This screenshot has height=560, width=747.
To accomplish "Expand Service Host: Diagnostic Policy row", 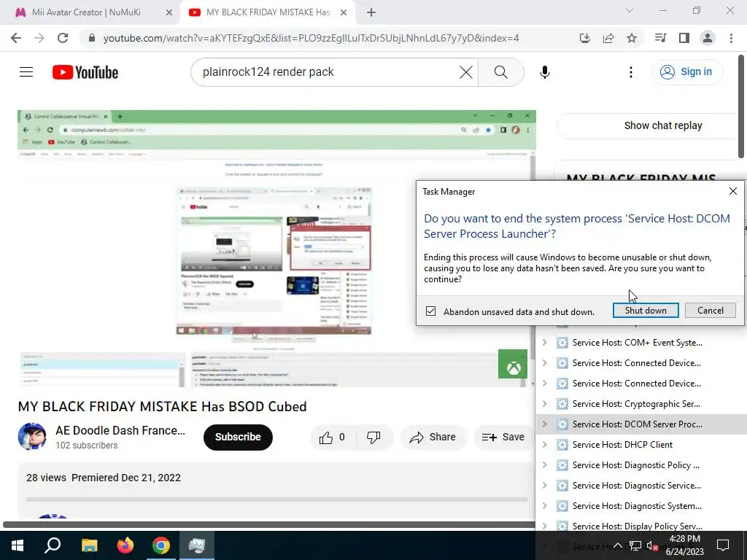I will point(544,465).
